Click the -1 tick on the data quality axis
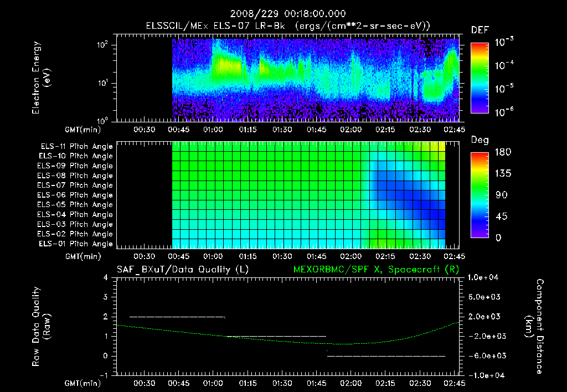Viewport: 567px width, 392px height. click(104, 375)
